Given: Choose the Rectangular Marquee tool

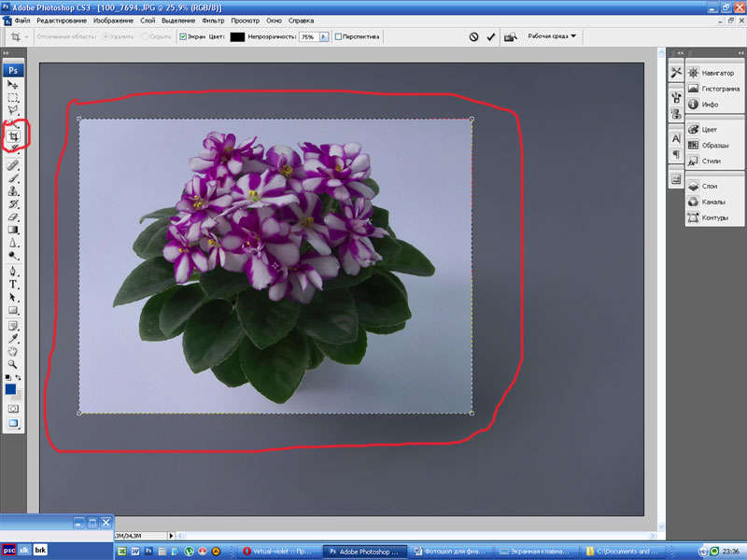Looking at the screenshot, I should pos(14,97).
